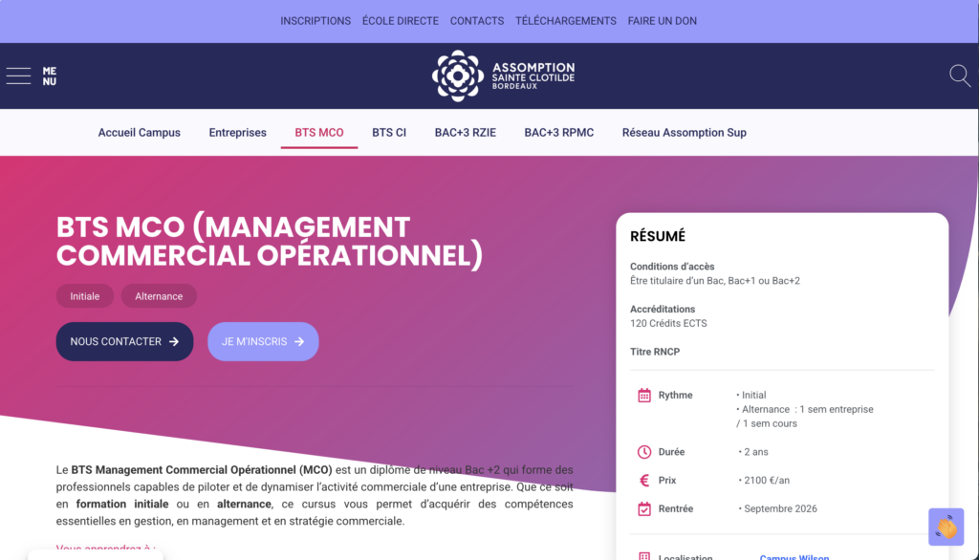Open ÉCOLE DIRECTE in top bar

[x=401, y=21]
